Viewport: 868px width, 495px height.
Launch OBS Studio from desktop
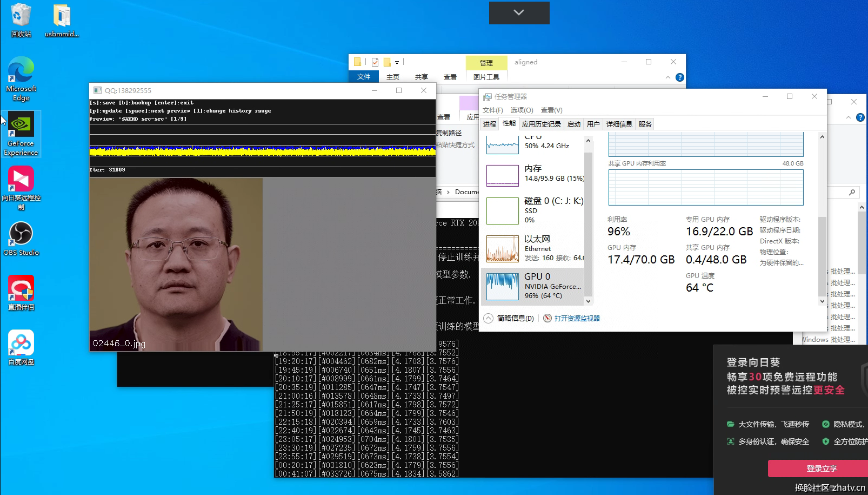(21, 239)
